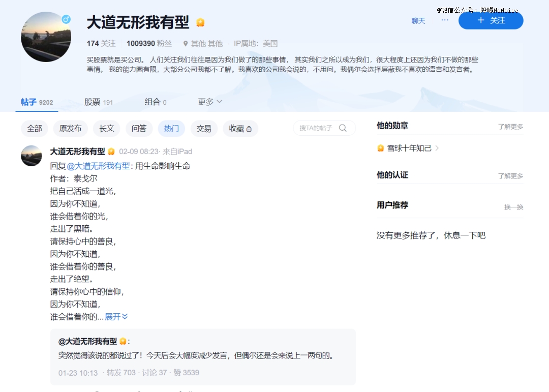Switch to the 股票 tab
549x392 pixels.
pos(98,102)
